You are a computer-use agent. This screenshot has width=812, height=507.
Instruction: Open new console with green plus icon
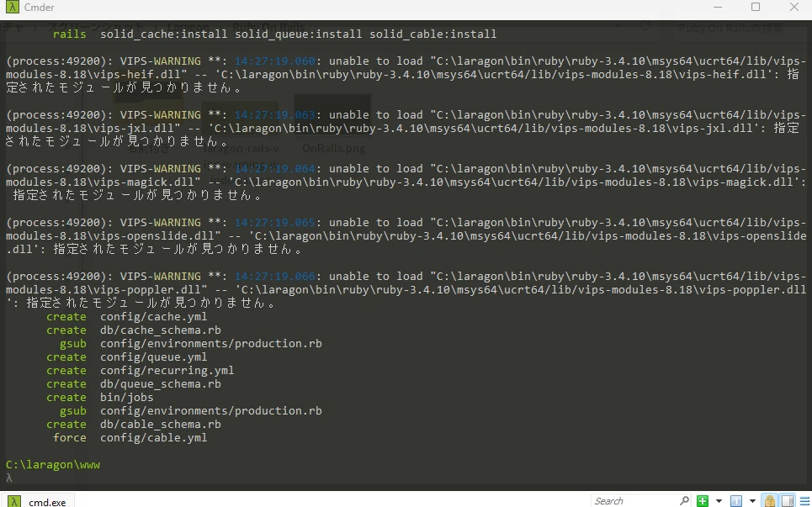tap(703, 501)
